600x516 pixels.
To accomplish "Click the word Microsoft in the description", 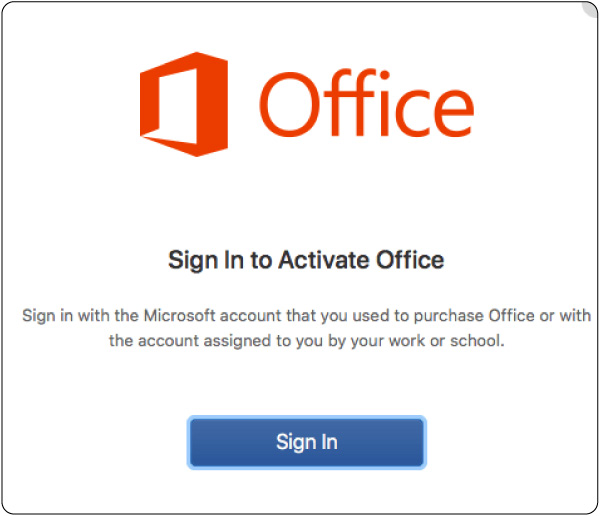I will pos(179,316).
